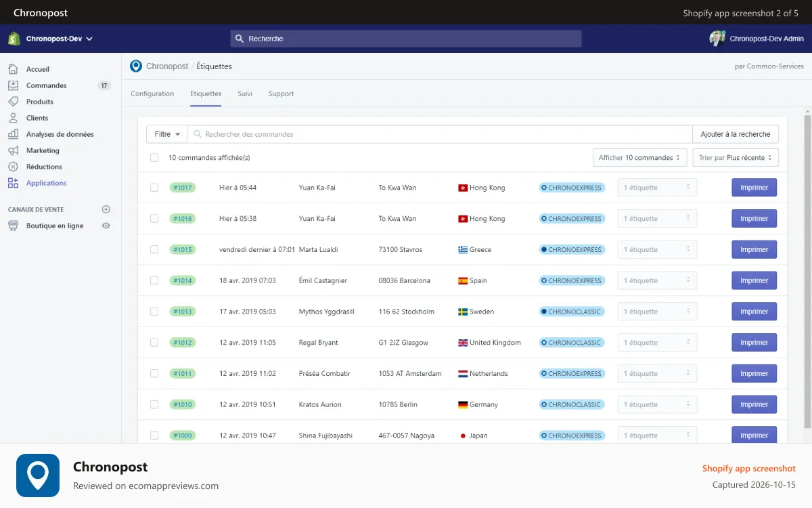Add a sales channel with the plus icon
This screenshot has width=812, height=508.
pyautogui.click(x=106, y=209)
